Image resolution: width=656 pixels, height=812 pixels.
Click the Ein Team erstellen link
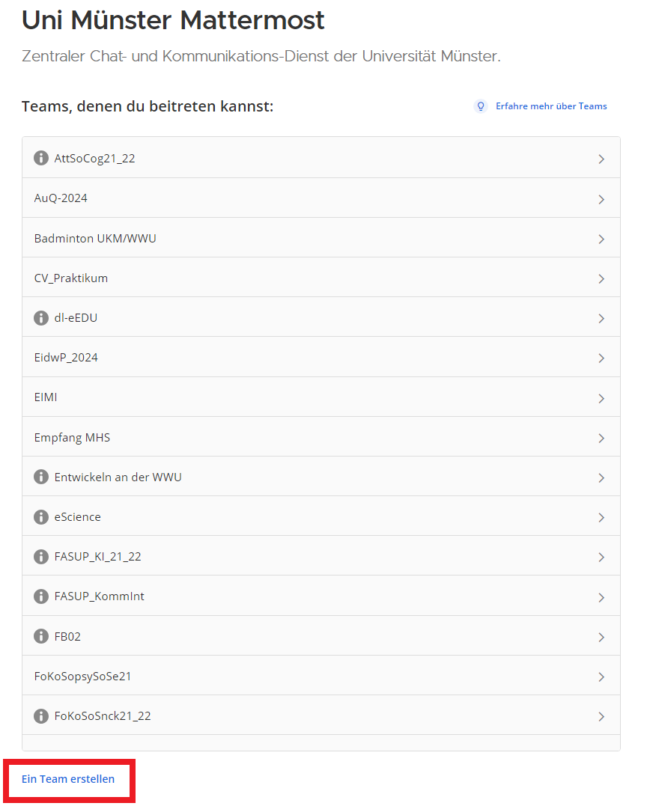click(68, 779)
